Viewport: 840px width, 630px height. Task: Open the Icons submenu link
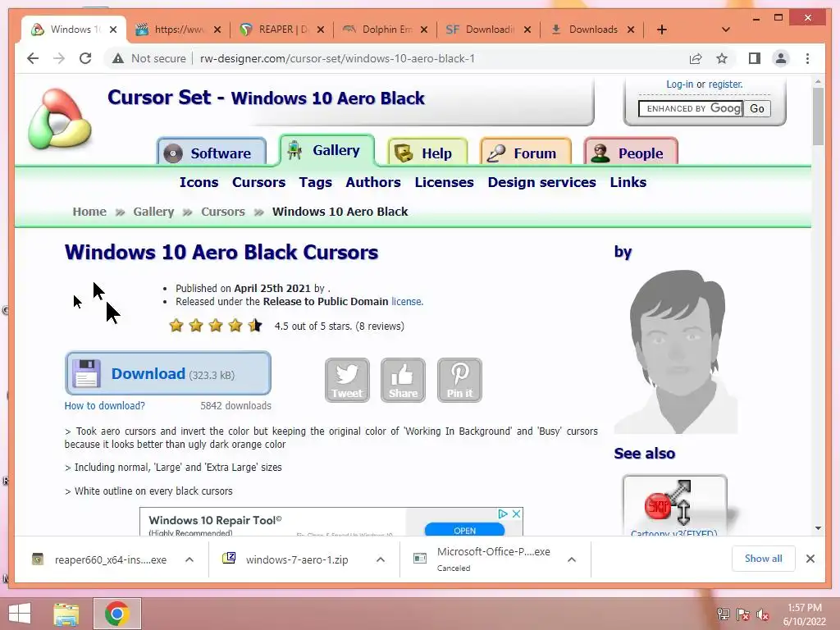pos(199,182)
